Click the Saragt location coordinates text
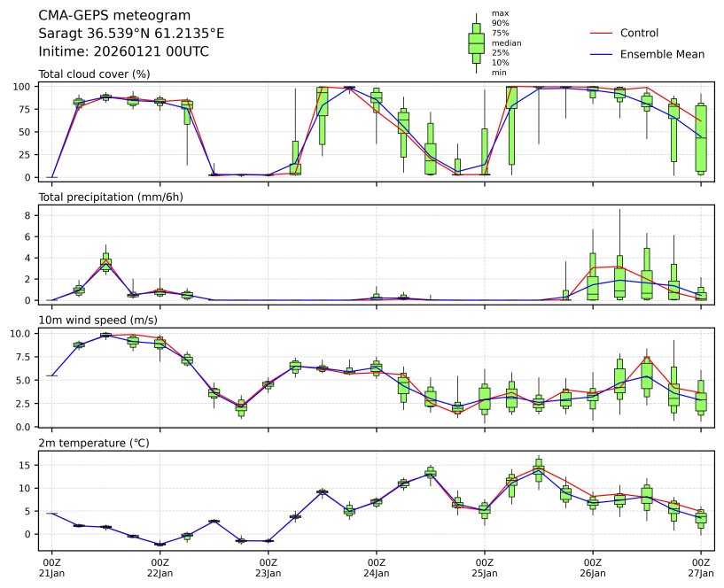This screenshot has height=588, width=724. pos(131,33)
